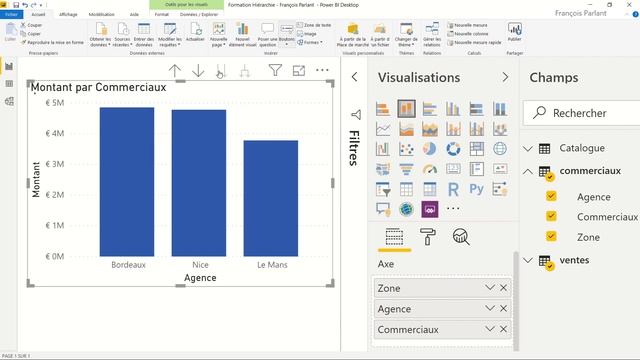This screenshot has height=360, width=640.
Task: Choose the clustered column chart visual
Action: [x=453, y=109]
